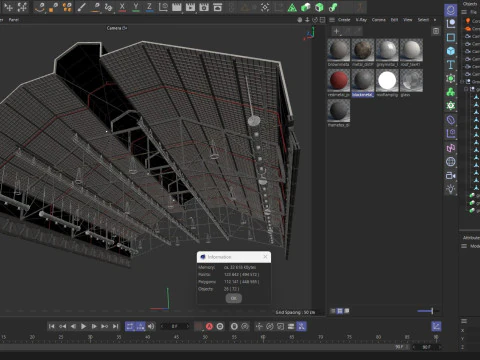Open the Objects panel hamburger menu
480x360 pixels.
(x=464, y=12)
